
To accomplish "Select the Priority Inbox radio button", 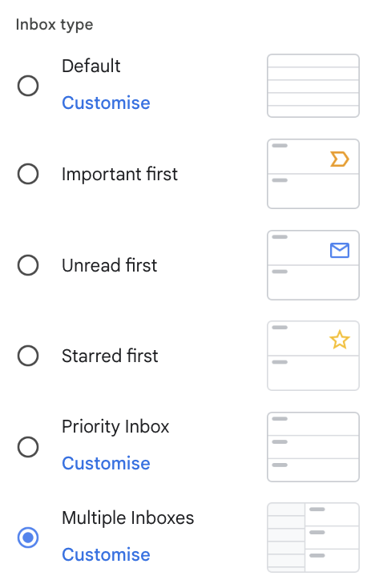I will 28,447.
